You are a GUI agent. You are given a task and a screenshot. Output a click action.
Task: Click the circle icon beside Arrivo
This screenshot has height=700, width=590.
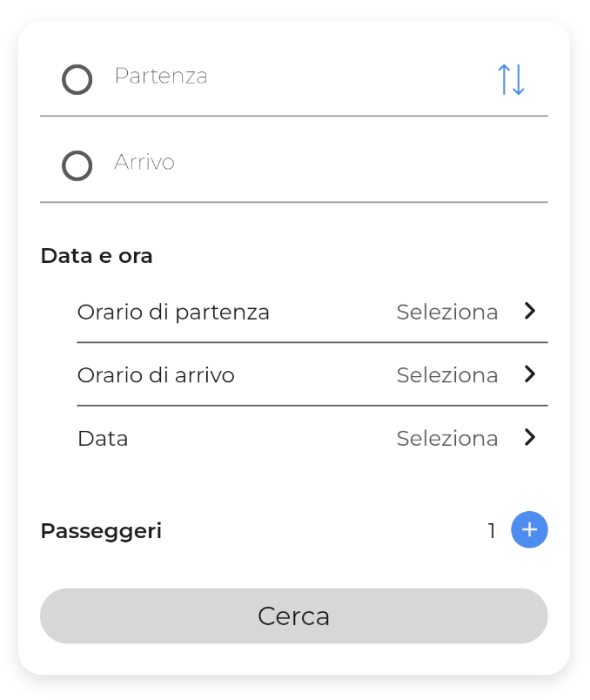[77, 165]
